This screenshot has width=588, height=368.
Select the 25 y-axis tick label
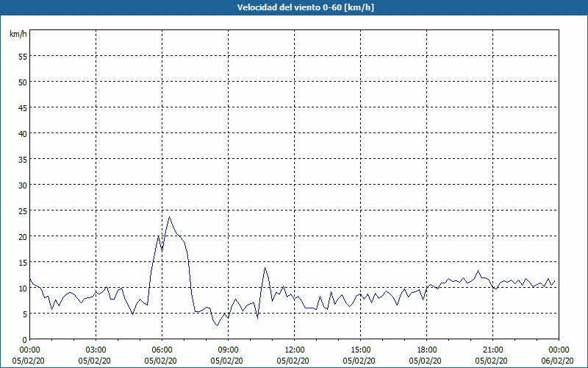(23, 211)
